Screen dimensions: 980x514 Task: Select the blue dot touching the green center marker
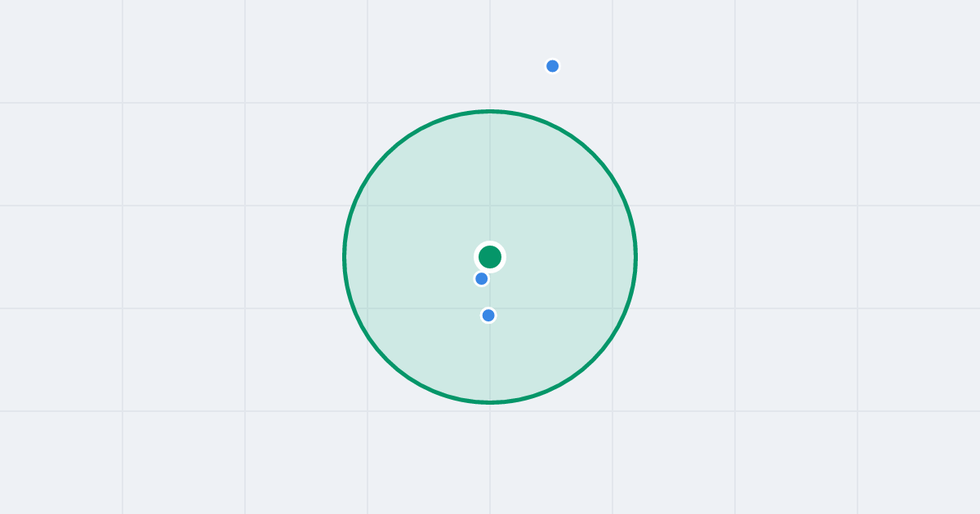point(482,279)
